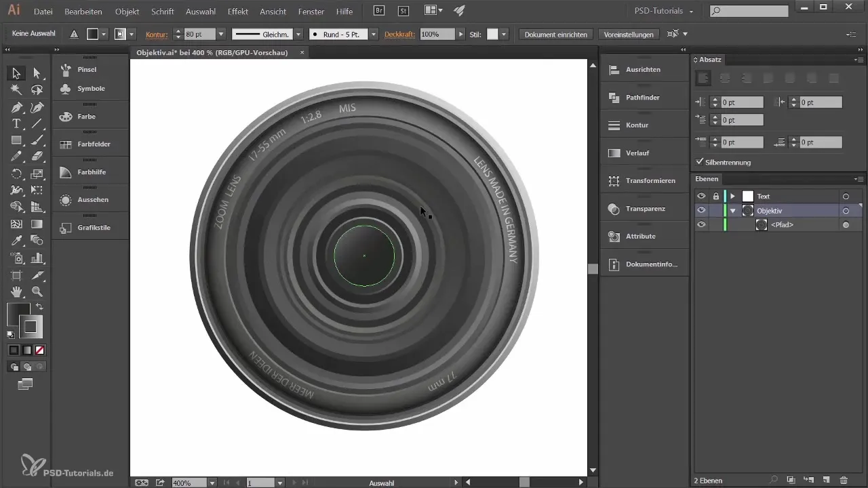
Task: Select the Scale tool
Action: point(37,174)
